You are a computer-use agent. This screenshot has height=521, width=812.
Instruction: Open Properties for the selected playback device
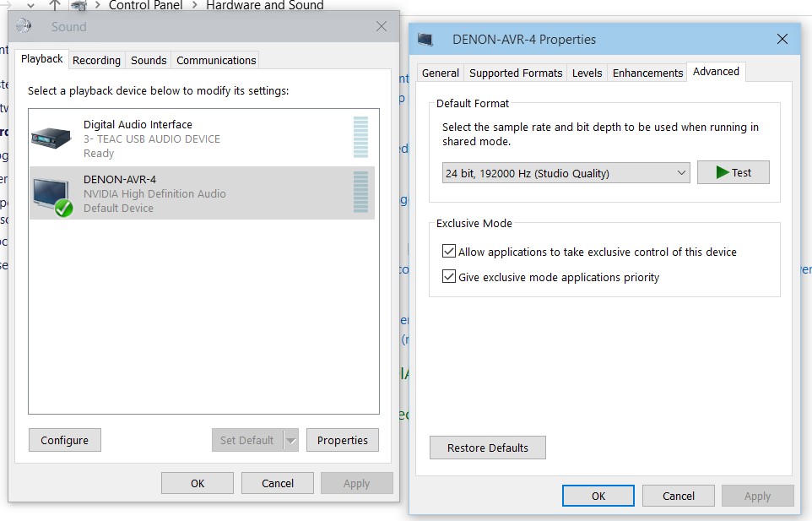pos(343,440)
